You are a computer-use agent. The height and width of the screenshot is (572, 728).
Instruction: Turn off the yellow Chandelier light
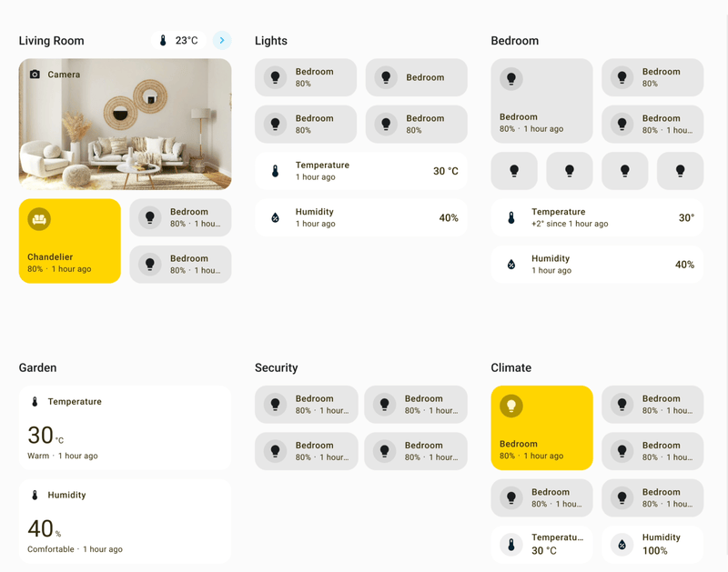click(x=69, y=241)
